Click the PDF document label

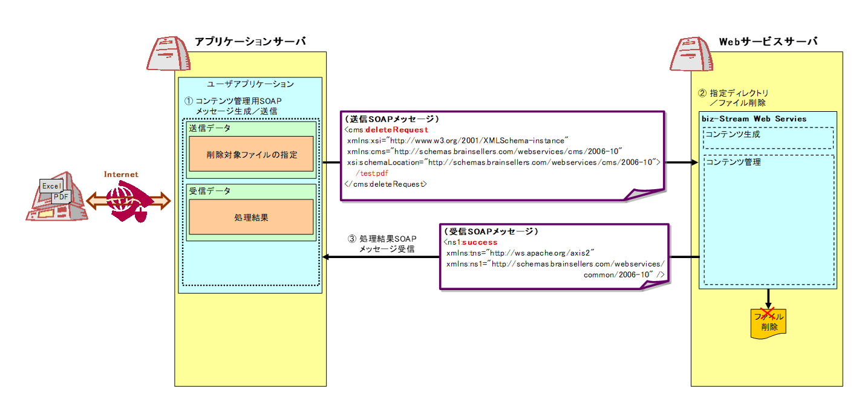tap(61, 196)
